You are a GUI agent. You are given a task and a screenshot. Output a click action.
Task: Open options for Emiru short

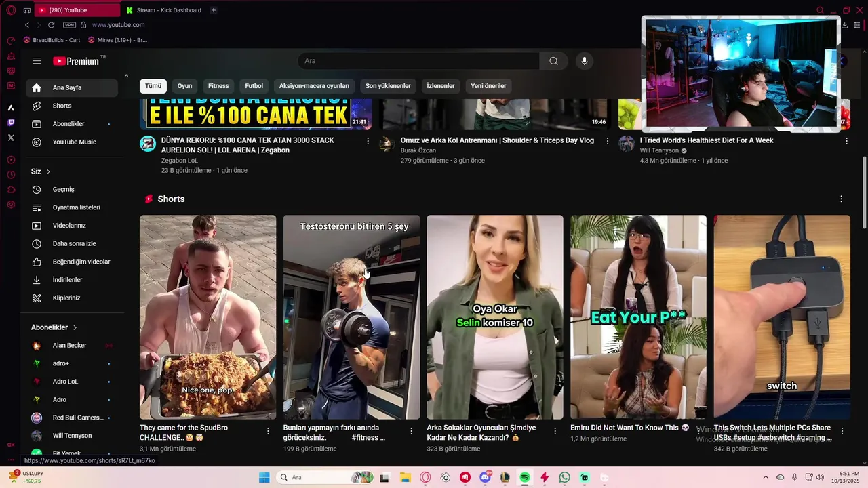(698, 431)
